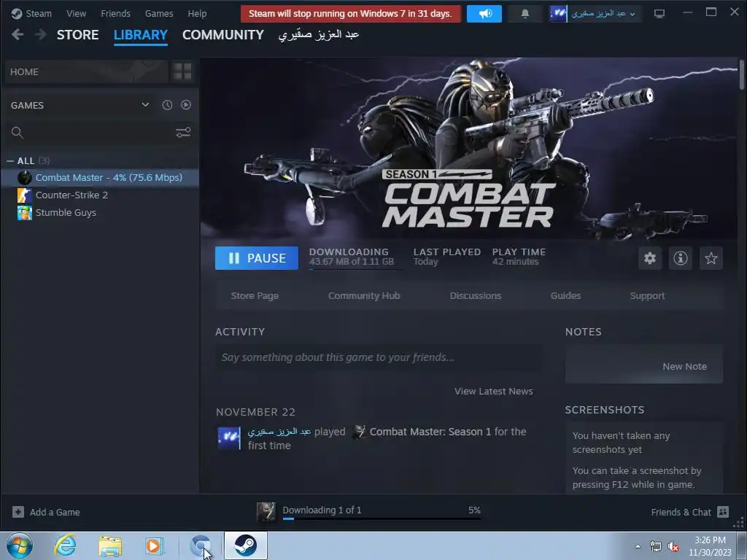Open Combat Master manage settings gear

650,258
